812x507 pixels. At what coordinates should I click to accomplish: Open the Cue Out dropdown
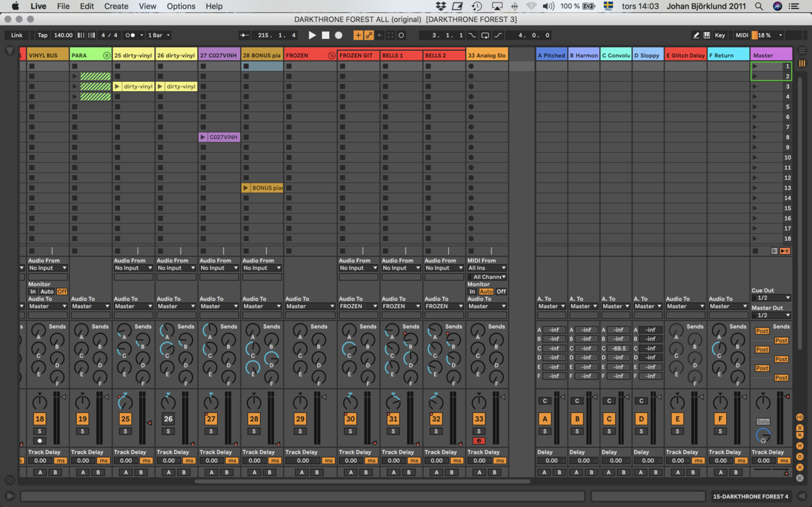click(770, 298)
